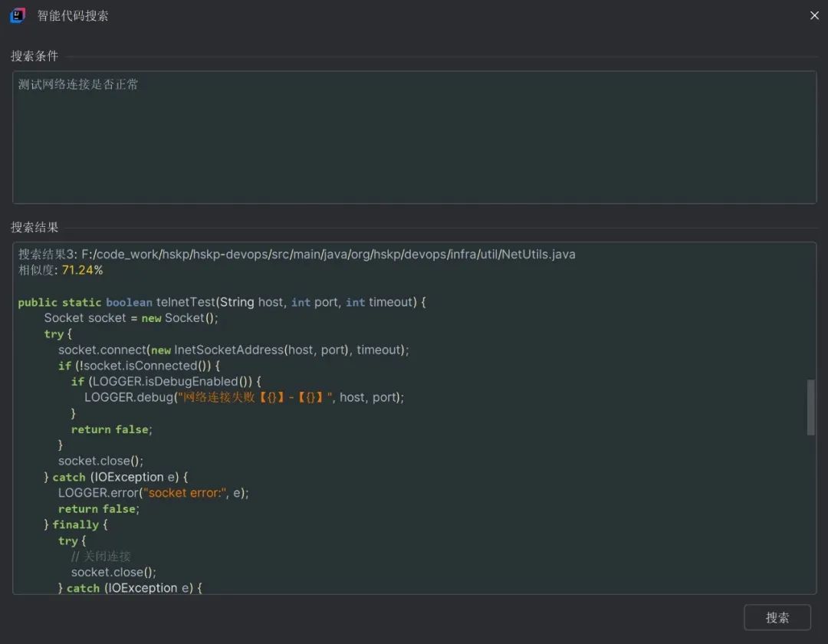Image resolution: width=828 pixels, height=644 pixels.
Task: Click the LOGGER.debug 网络连接失败 line
Action: click(244, 397)
